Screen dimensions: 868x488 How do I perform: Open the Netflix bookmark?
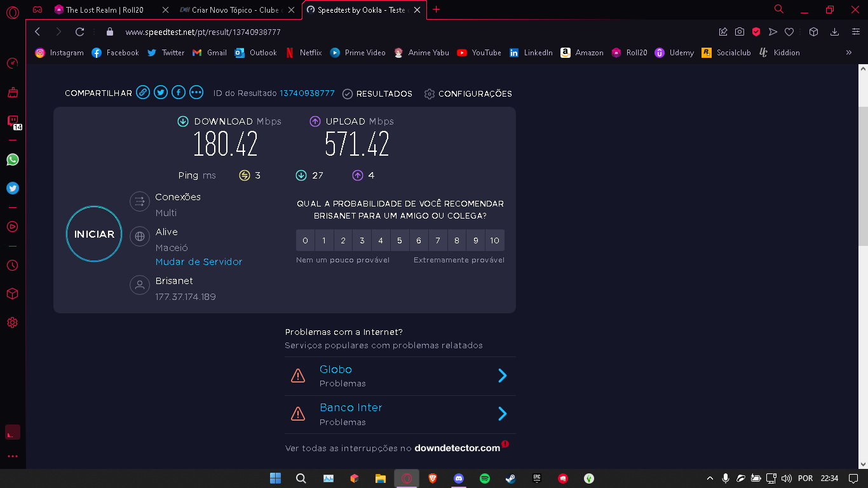[303, 53]
